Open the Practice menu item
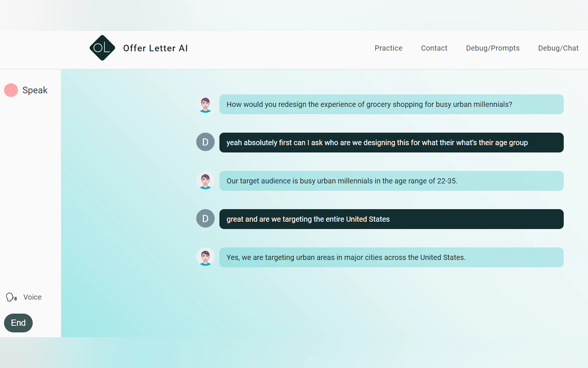The image size is (588, 368). point(388,48)
